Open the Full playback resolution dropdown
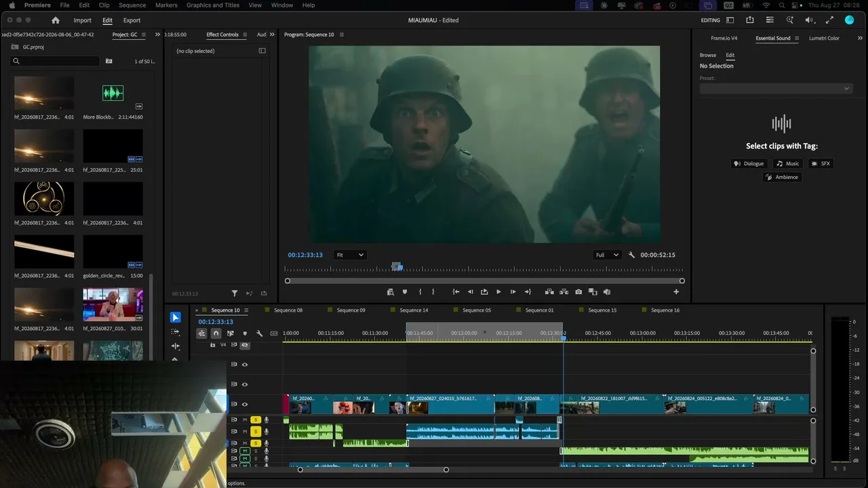The image size is (868, 488). pyautogui.click(x=607, y=255)
